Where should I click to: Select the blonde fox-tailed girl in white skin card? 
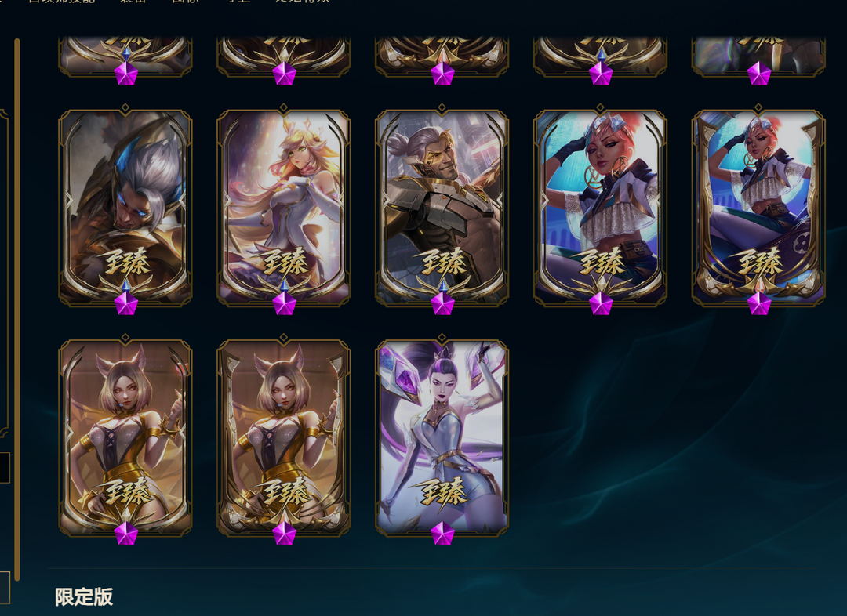pos(284,208)
